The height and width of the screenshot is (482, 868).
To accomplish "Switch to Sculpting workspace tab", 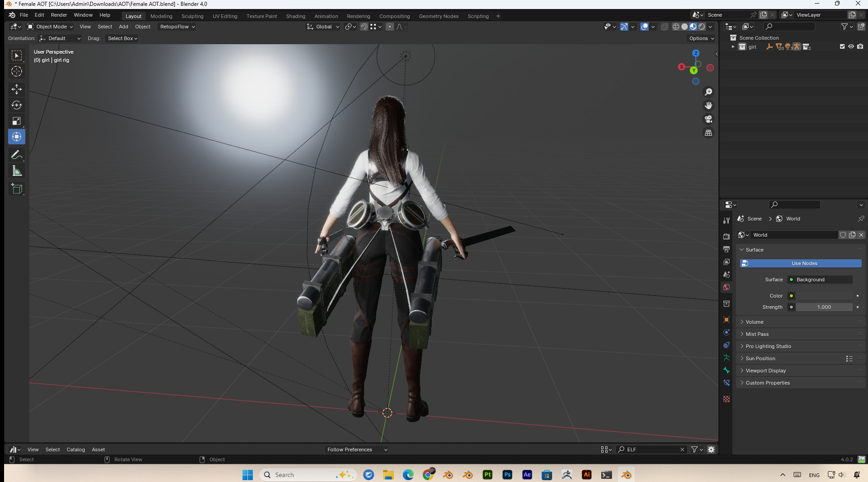I will point(192,16).
